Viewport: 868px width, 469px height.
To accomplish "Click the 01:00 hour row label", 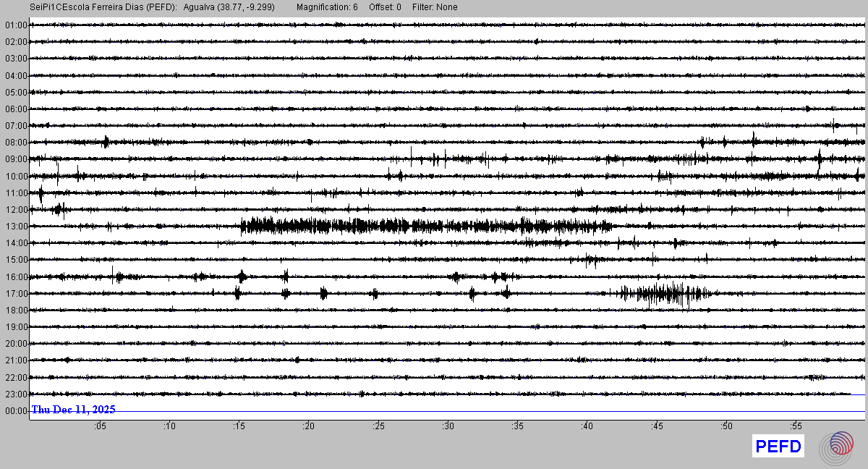I will coord(16,25).
